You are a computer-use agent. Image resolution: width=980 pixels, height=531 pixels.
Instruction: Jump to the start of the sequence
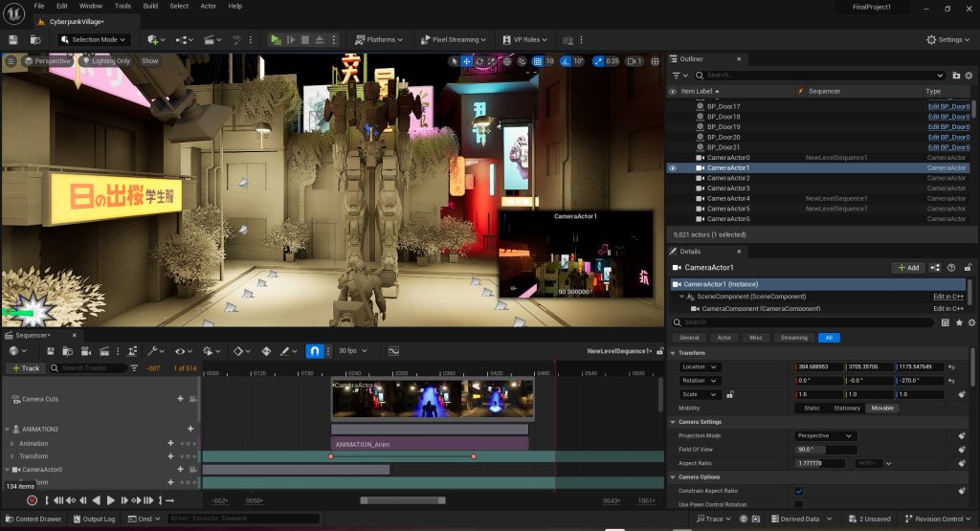47,500
